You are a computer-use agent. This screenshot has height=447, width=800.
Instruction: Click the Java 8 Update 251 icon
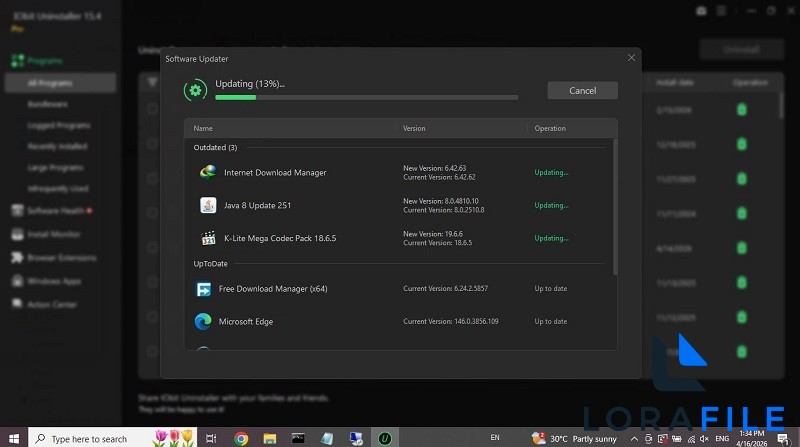[x=208, y=205]
